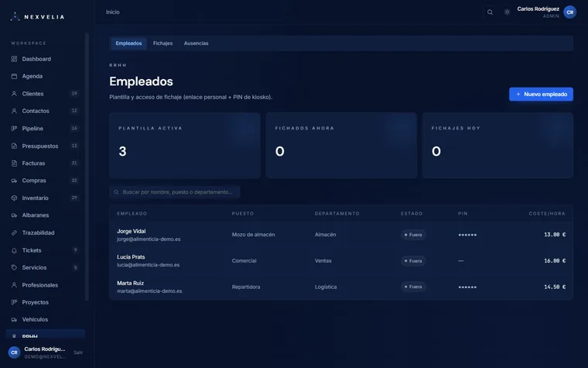
Task: Click the Tickets bell icon
Action: click(x=14, y=250)
